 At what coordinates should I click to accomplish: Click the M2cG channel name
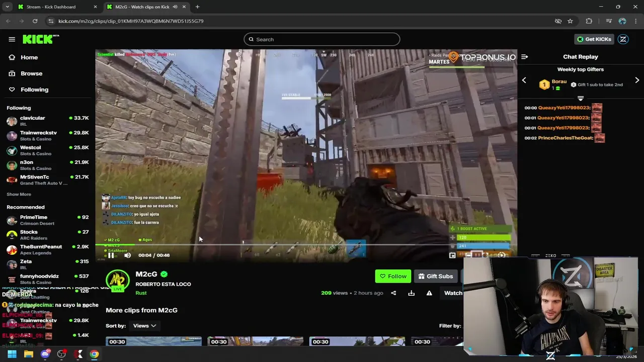click(x=146, y=274)
